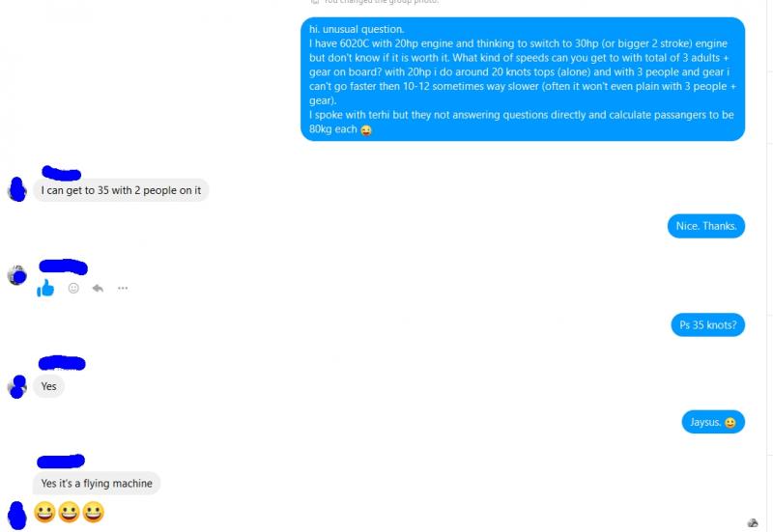Select the 'I can get to 35' message bubble
Viewport: 773px width, 532px height.
[122, 190]
